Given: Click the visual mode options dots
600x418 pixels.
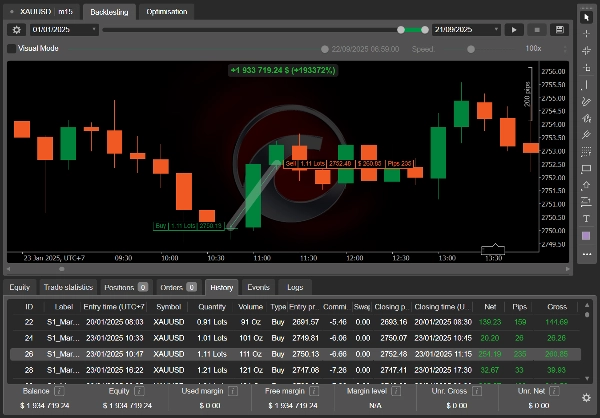Looking at the screenshot, I should [x=565, y=49].
